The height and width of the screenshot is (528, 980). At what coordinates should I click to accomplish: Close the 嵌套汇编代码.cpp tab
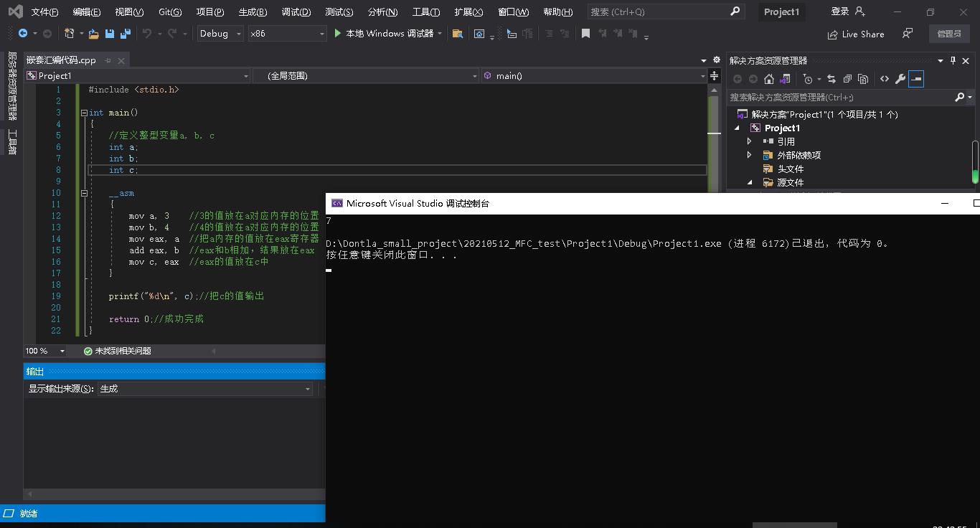tap(121, 60)
